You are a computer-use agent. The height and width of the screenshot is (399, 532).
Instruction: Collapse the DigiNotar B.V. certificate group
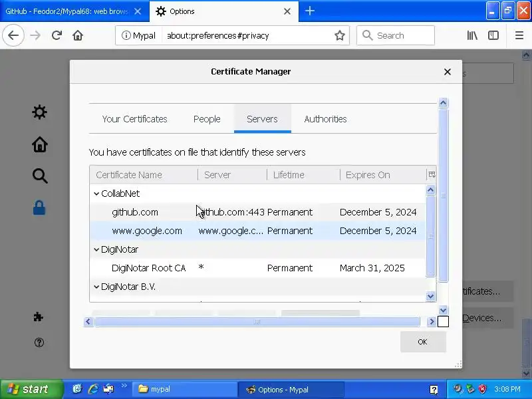click(96, 287)
